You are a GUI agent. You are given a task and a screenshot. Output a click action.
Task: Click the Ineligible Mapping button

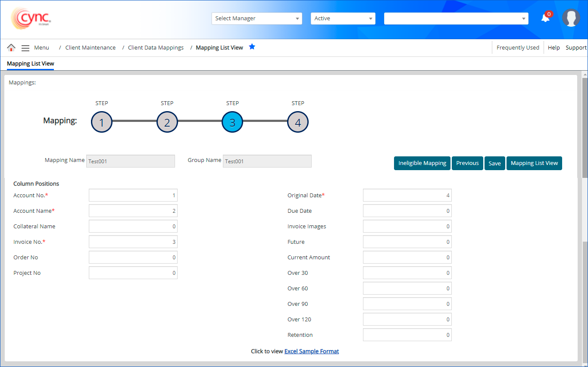(422, 163)
